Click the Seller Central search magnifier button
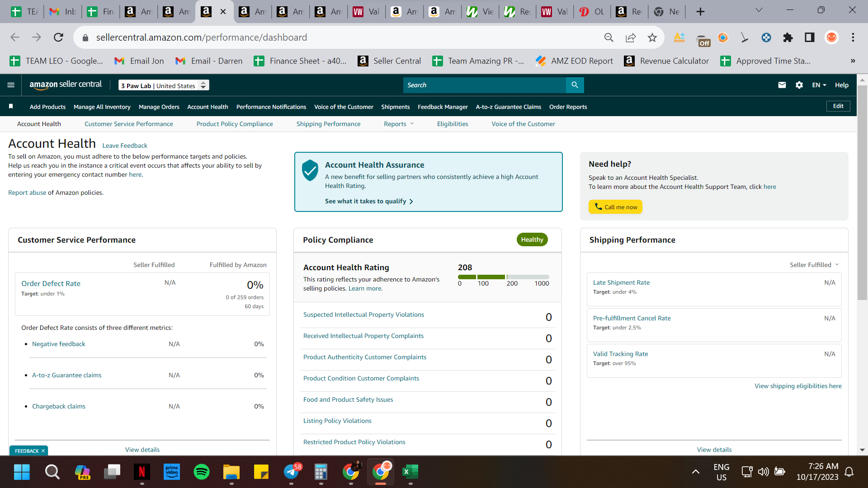Image resolution: width=868 pixels, height=488 pixels. click(x=575, y=85)
